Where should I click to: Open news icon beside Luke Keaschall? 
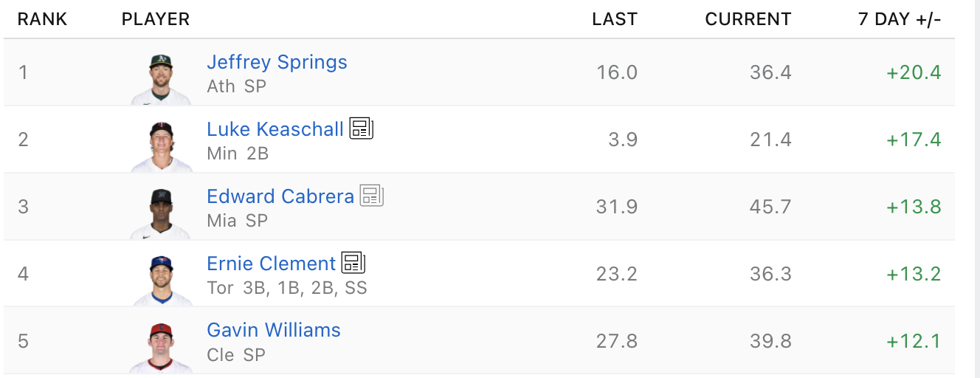pyautogui.click(x=362, y=128)
